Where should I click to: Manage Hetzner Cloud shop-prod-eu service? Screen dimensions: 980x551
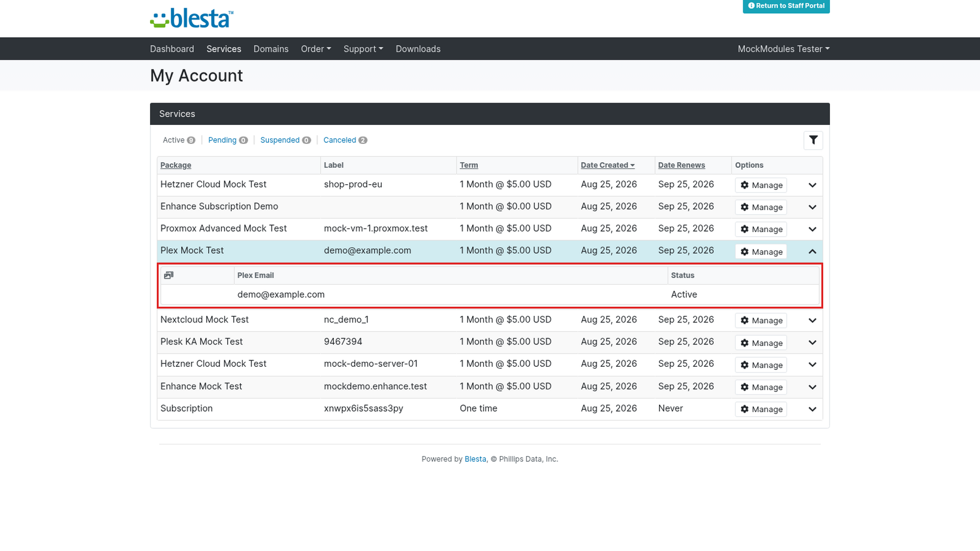[761, 185]
